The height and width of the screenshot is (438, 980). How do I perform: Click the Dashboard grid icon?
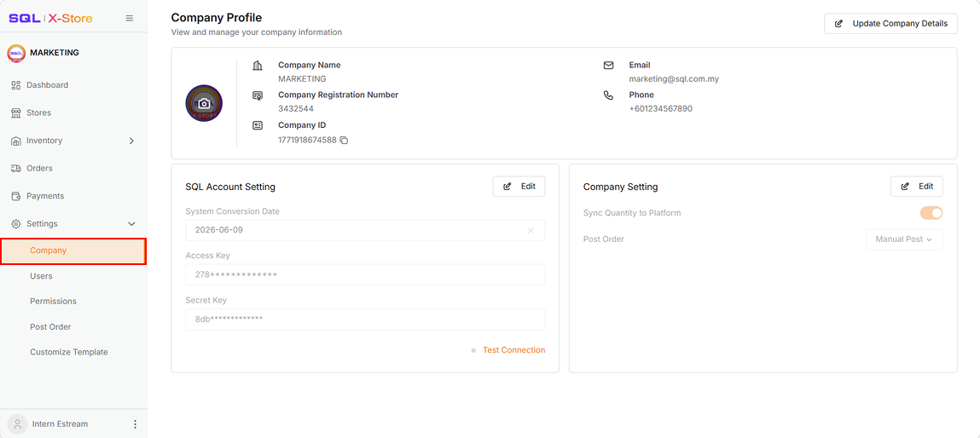coord(16,85)
